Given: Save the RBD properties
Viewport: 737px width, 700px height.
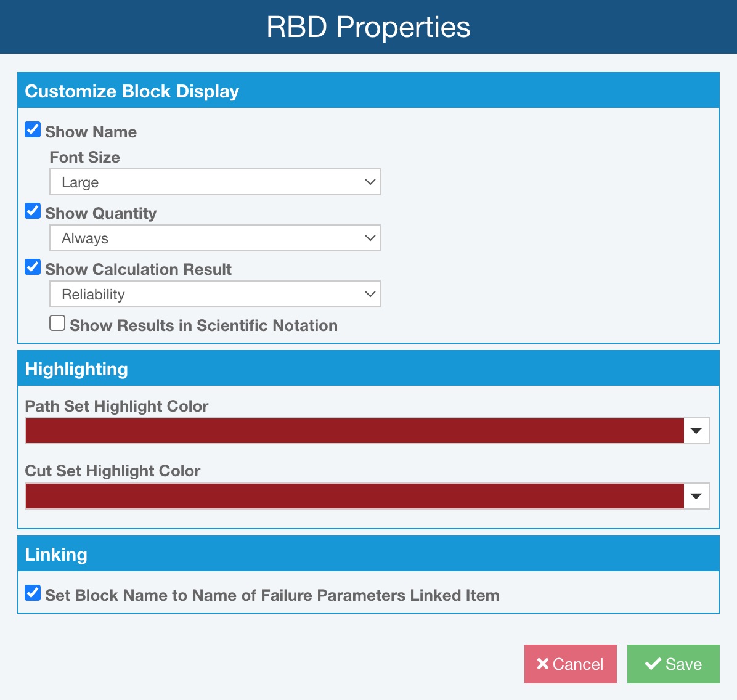Looking at the screenshot, I should [x=673, y=664].
